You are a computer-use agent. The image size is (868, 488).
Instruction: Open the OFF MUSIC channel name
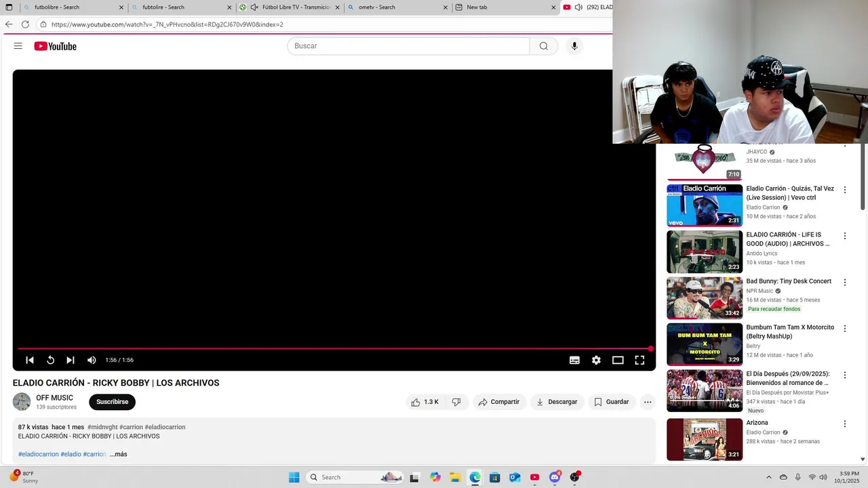tap(54, 398)
